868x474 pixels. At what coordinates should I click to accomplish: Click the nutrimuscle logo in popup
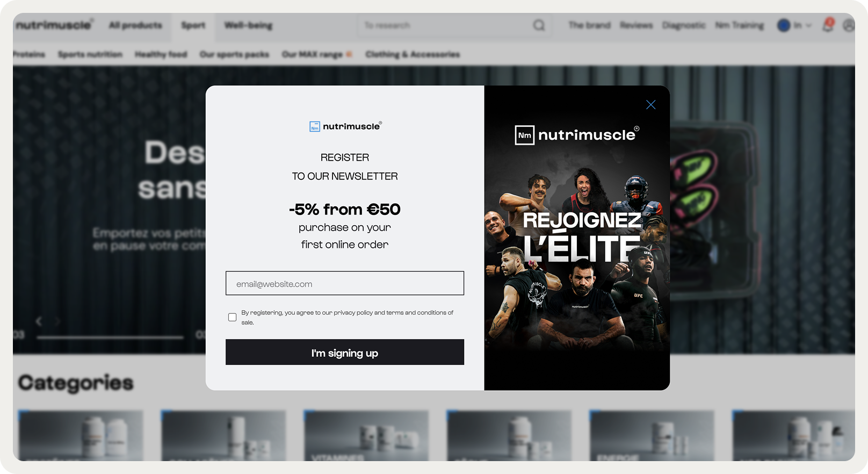[345, 126]
